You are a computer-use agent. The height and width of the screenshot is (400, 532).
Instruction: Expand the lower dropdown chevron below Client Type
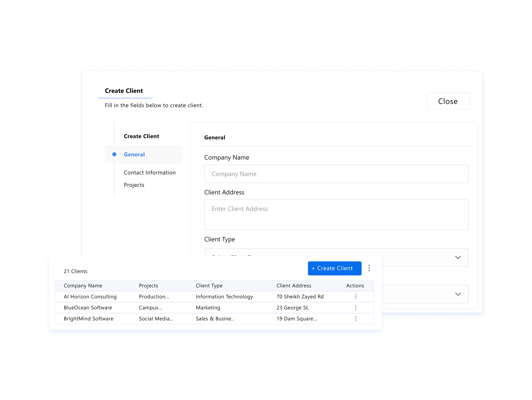coord(458,294)
